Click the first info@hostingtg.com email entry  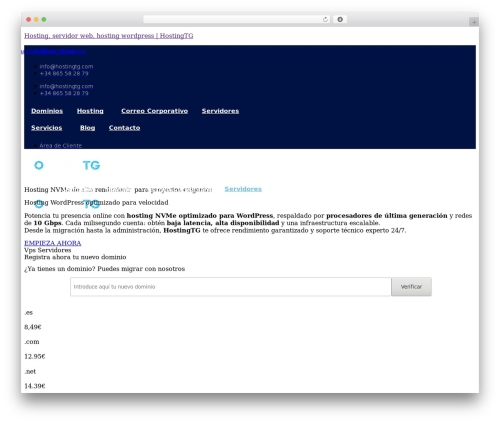pos(66,66)
